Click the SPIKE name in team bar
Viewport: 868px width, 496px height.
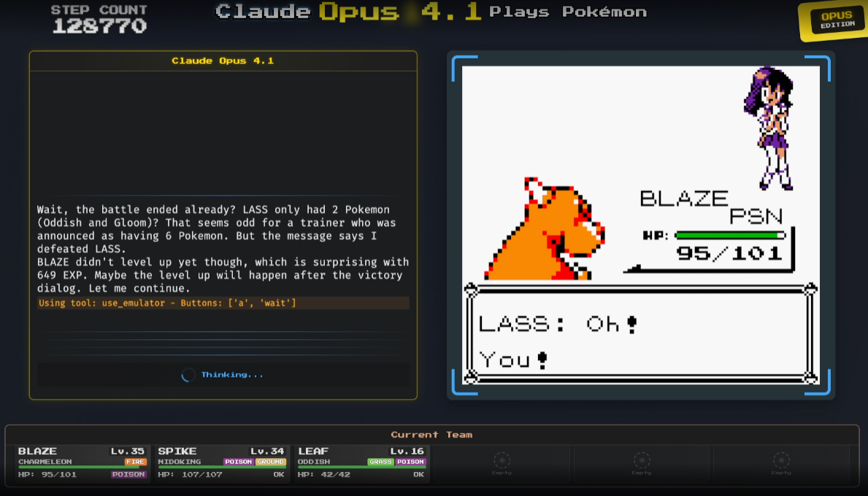tap(177, 452)
